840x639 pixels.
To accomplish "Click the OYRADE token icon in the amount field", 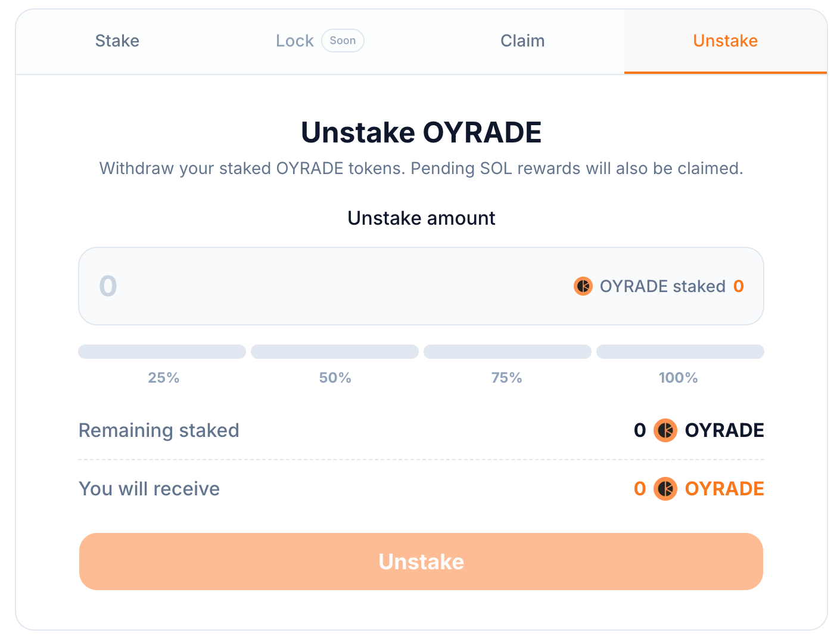I will pyautogui.click(x=583, y=287).
